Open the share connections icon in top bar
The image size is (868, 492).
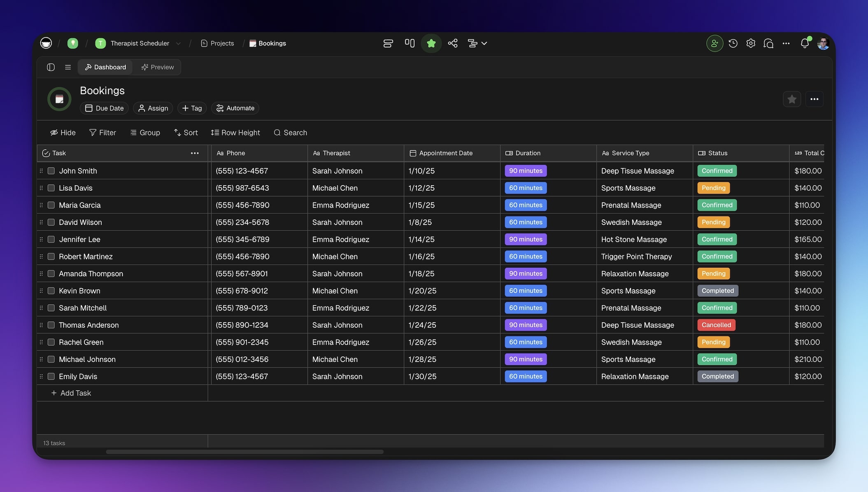coord(453,43)
